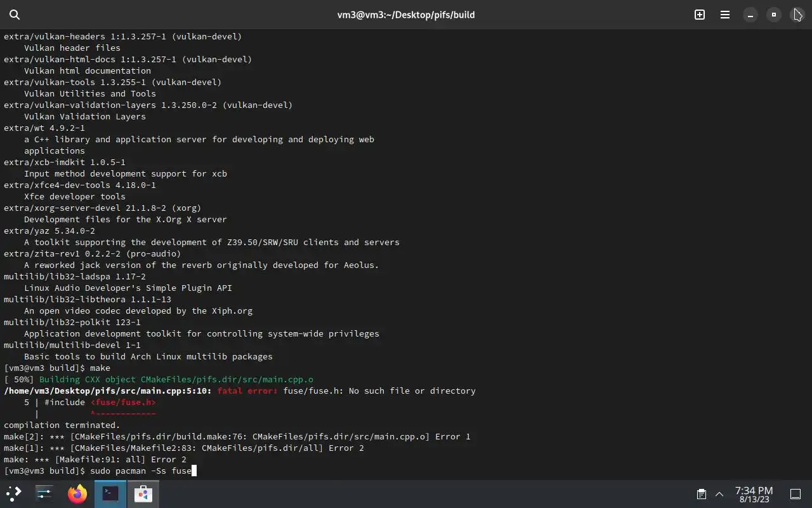Click 'An open video codec developed by the Xiph.org'
This screenshot has height=508, width=812.
[138, 311]
